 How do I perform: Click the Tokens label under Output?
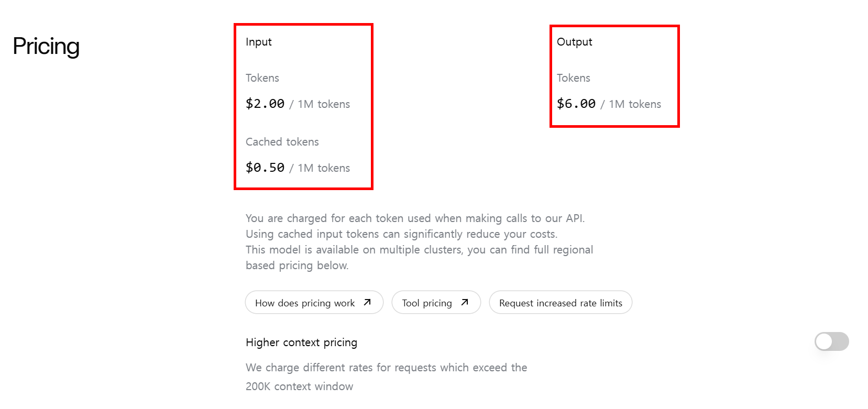pos(574,78)
